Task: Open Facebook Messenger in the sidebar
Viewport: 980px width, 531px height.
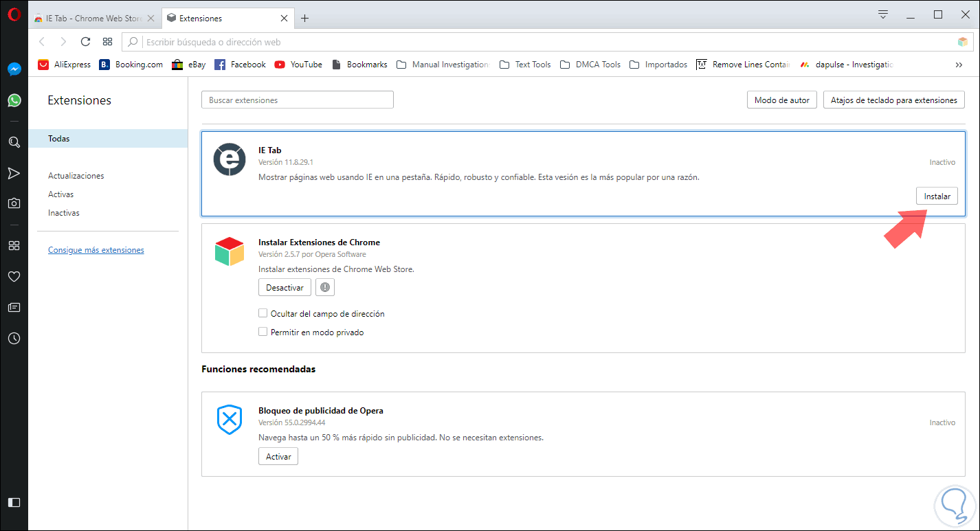Action: pos(14,69)
